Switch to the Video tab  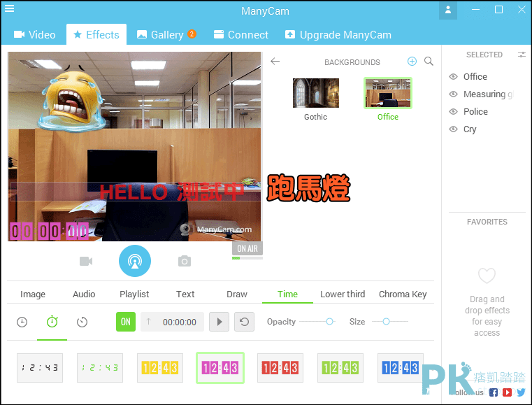[35, 35]
